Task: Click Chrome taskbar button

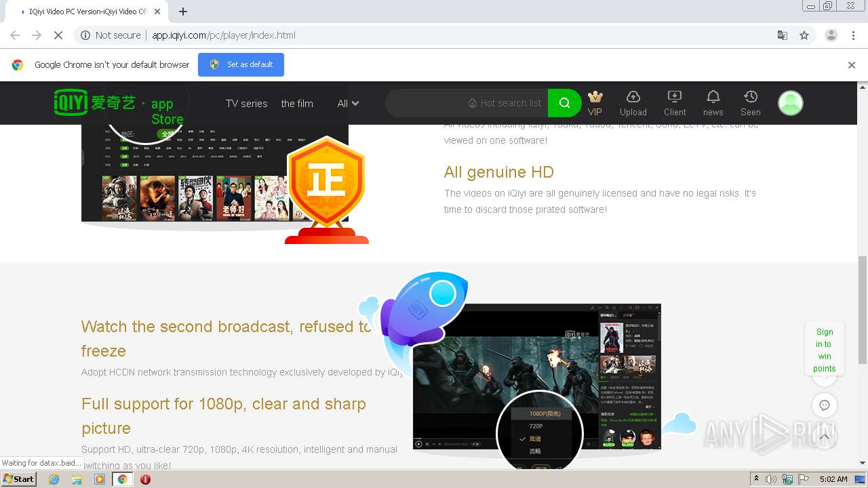Action: pos(122,479)
